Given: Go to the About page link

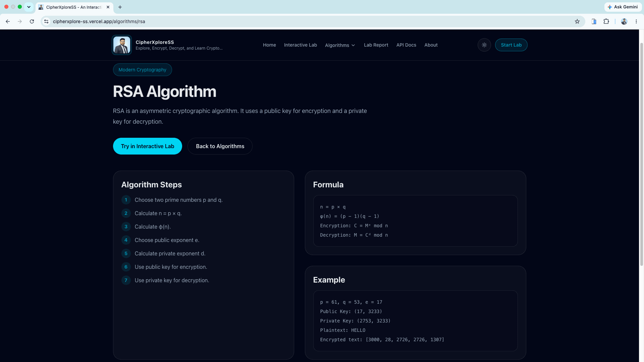Looking at the screenshot, I should tap(431, 45).
